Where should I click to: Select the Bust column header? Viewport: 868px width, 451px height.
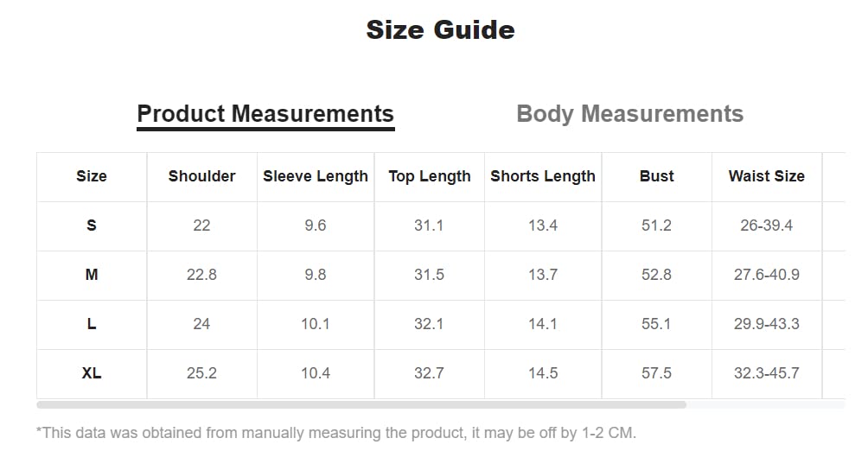click(657, 176)
